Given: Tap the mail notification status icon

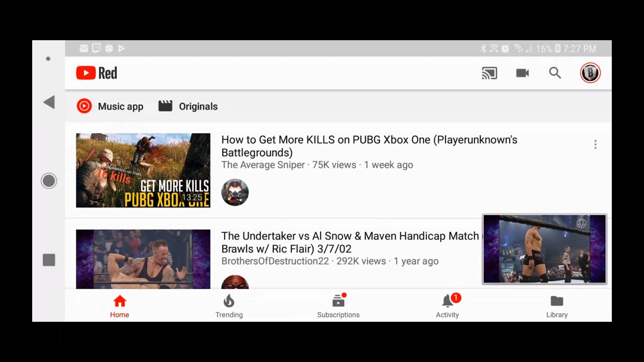Looking at the screenshot, I should point(84,49).
